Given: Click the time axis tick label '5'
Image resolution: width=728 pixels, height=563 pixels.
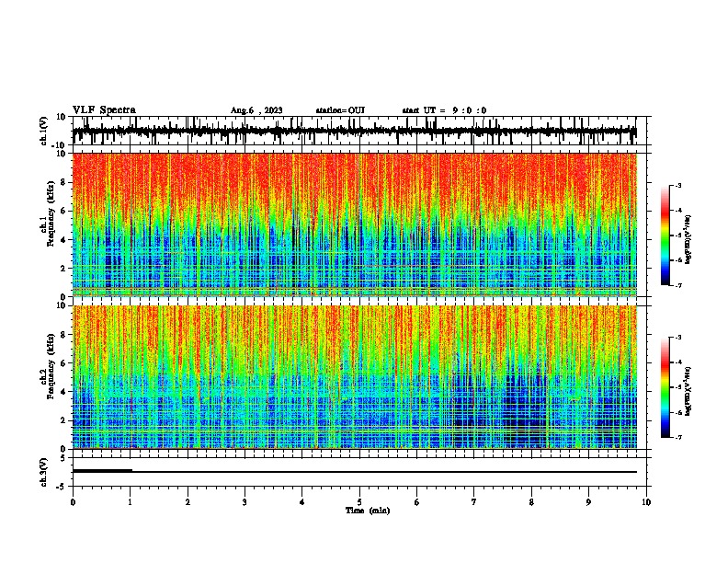Looking at the screenshot, I should pos(359,502).
